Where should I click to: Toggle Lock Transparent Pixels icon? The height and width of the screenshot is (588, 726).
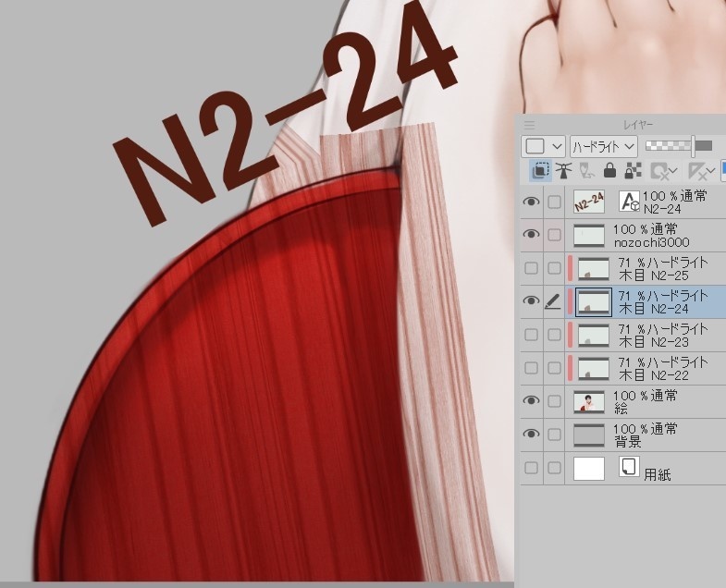tap(633, 171)
